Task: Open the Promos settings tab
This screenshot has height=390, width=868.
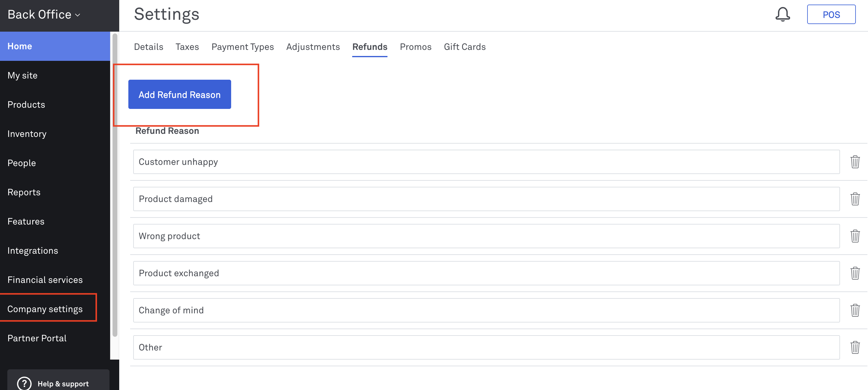Action: tap(415, 47)
